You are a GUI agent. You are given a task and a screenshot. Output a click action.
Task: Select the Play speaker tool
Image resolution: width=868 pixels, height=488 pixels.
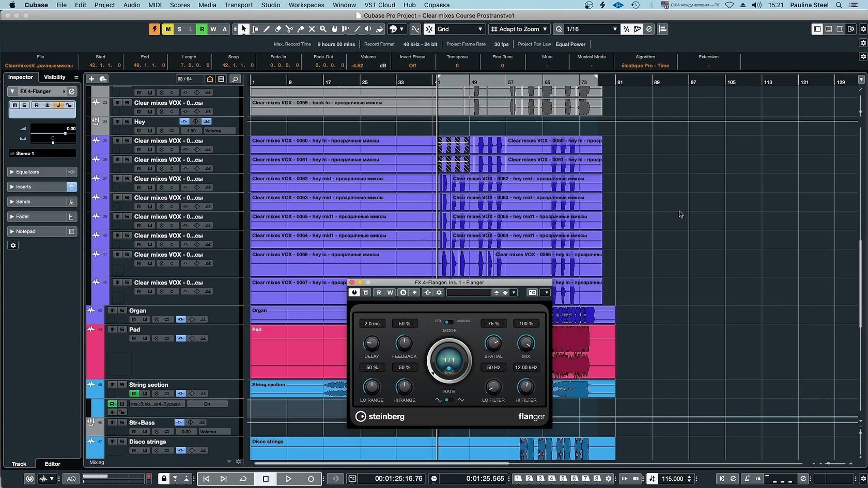point(368,29)
